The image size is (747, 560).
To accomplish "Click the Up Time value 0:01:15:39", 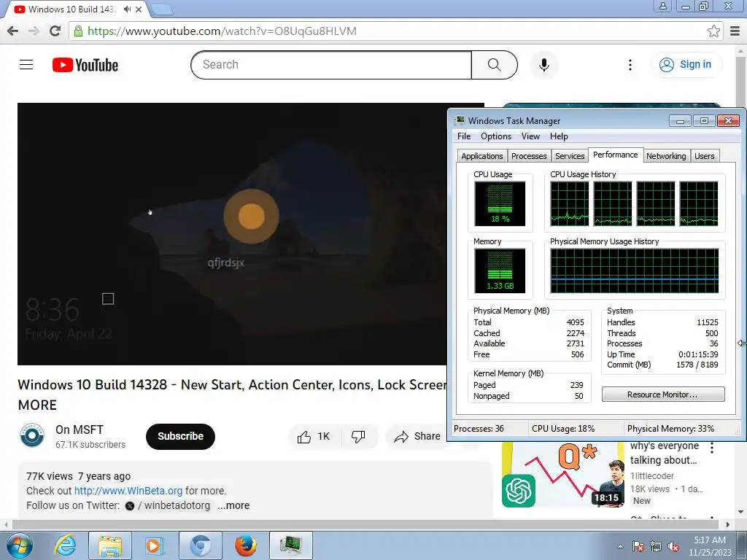I will [x=698, y=355].
